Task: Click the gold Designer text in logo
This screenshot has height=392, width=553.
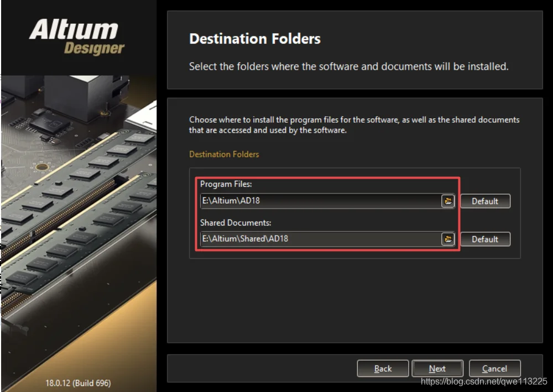Action: click(x=94, y=48)
